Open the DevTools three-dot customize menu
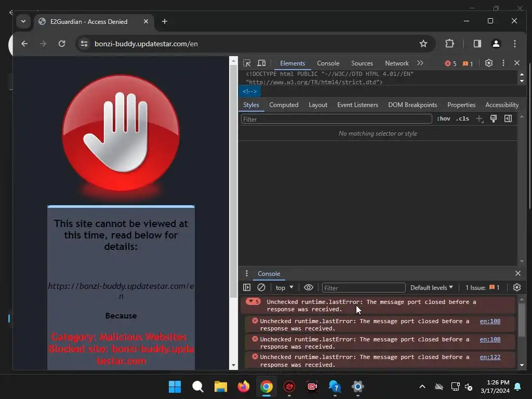532x399 pixels. [503, 63]
